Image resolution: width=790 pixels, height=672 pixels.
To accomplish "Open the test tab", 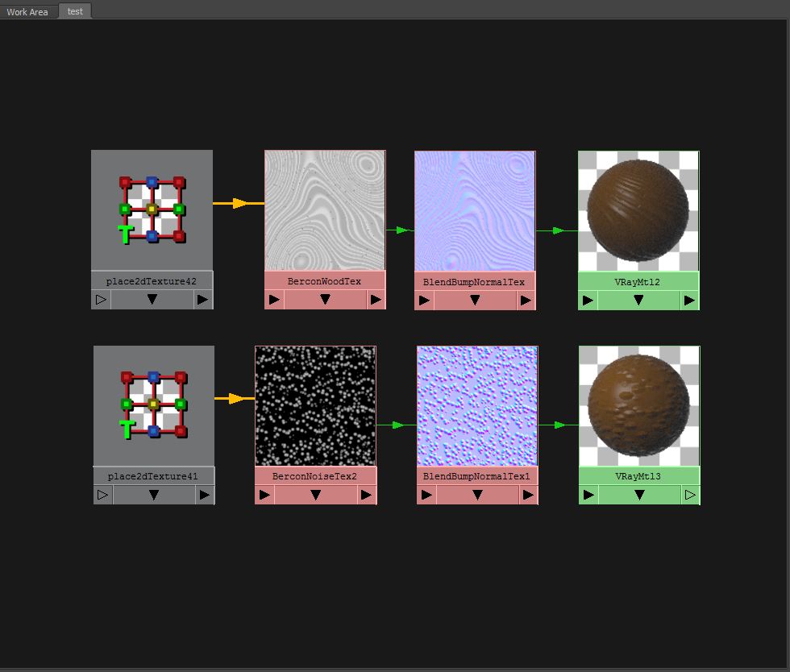I will click(75, 11).
